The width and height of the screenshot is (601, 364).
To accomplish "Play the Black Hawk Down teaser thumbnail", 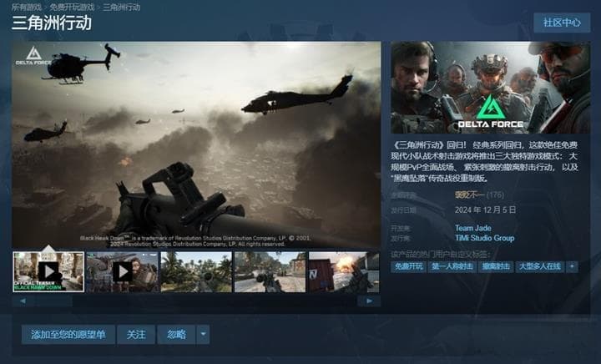I will coord(48,271).
